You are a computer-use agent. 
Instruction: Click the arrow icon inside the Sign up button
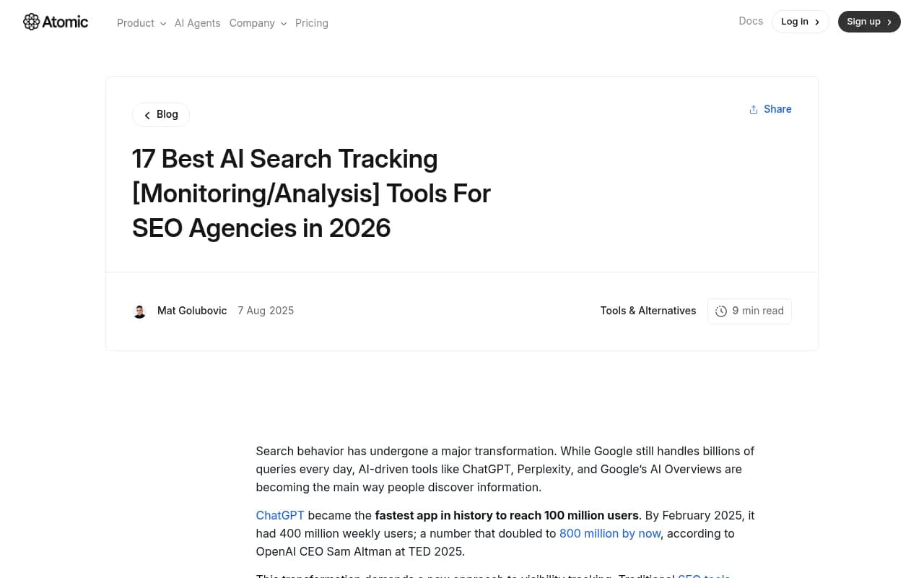click(x=889, y=22)
